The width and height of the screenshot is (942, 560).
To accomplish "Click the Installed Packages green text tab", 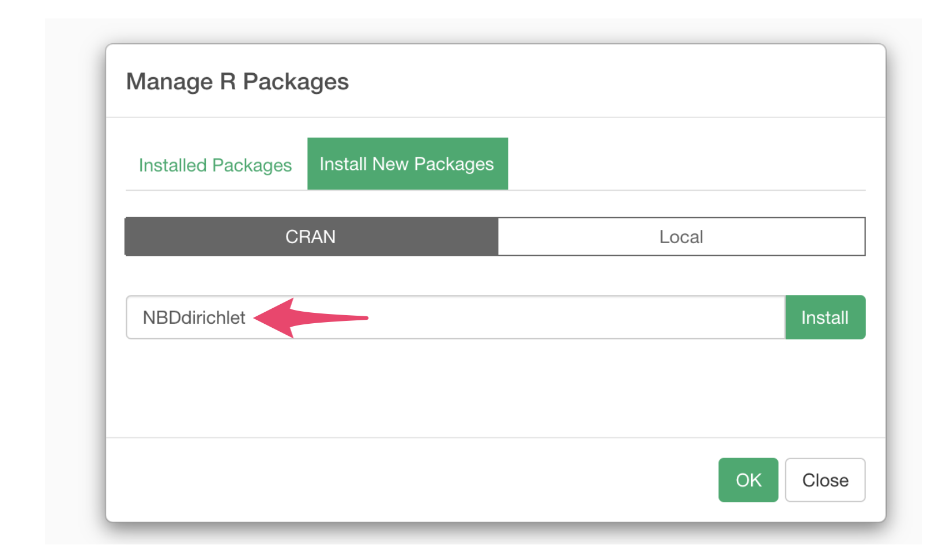I will point(215,165).
